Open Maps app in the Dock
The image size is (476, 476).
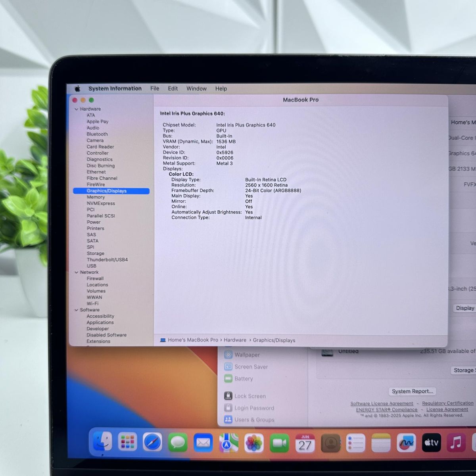228,443
